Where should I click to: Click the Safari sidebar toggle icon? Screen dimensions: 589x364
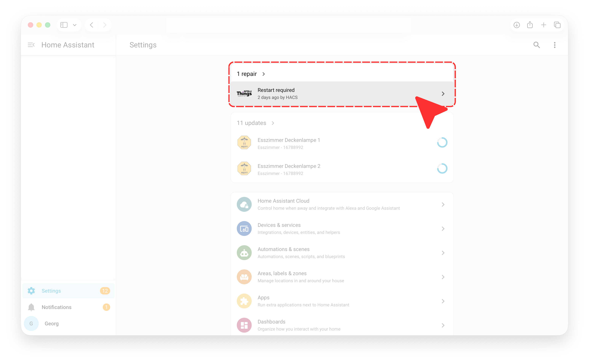[x=64, y=25]
